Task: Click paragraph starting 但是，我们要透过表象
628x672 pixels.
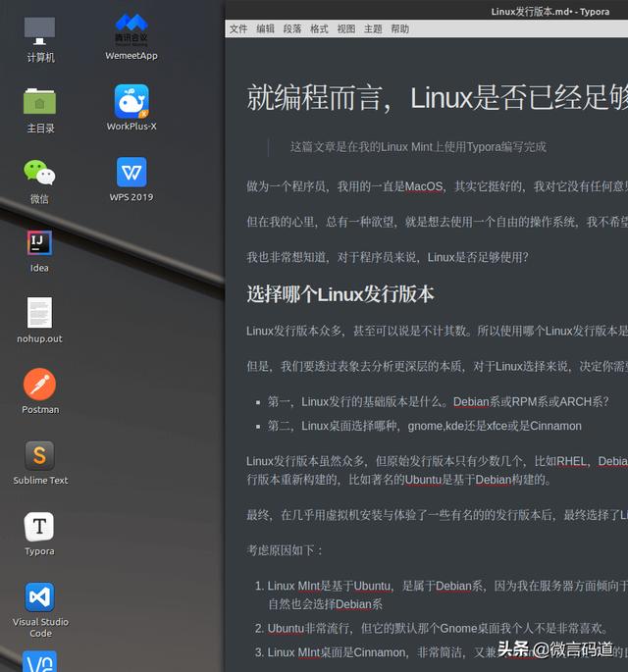Action: point(438,367)
